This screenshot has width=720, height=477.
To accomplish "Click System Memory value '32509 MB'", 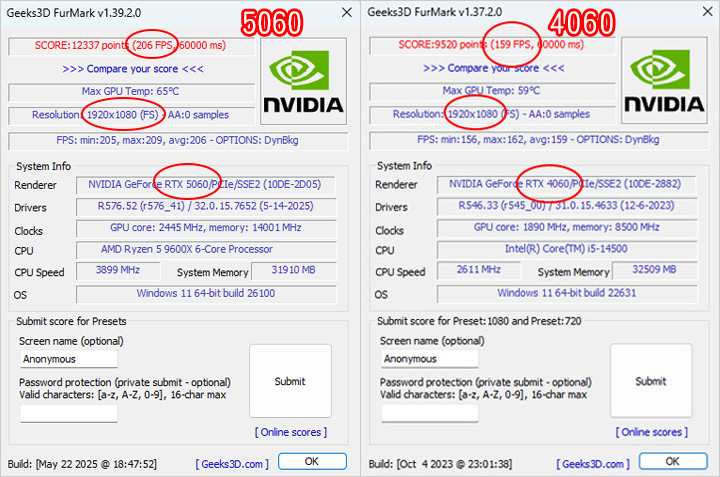I will (655, 270).
